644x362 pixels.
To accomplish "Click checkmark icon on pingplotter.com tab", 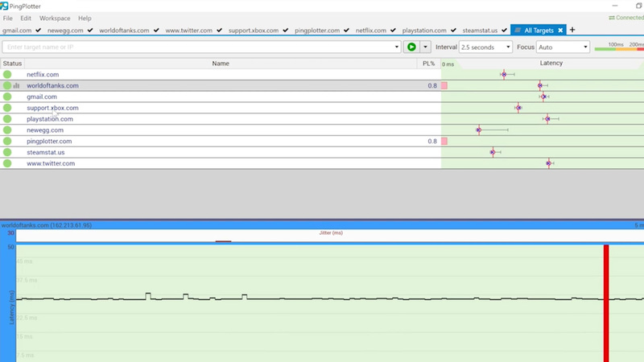I will [347, 30].
